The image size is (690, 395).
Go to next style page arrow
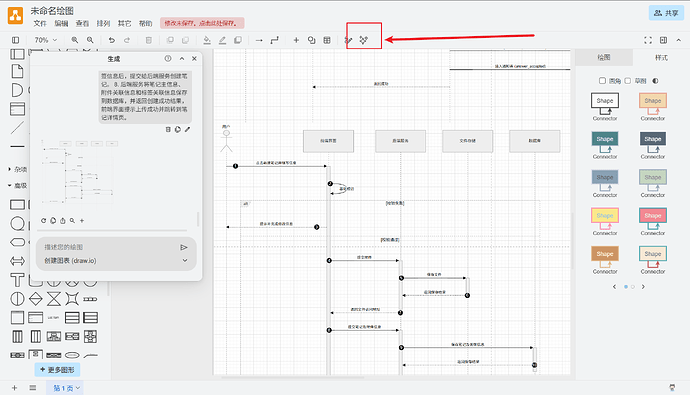pyautogui.click(x=643, y=287)
